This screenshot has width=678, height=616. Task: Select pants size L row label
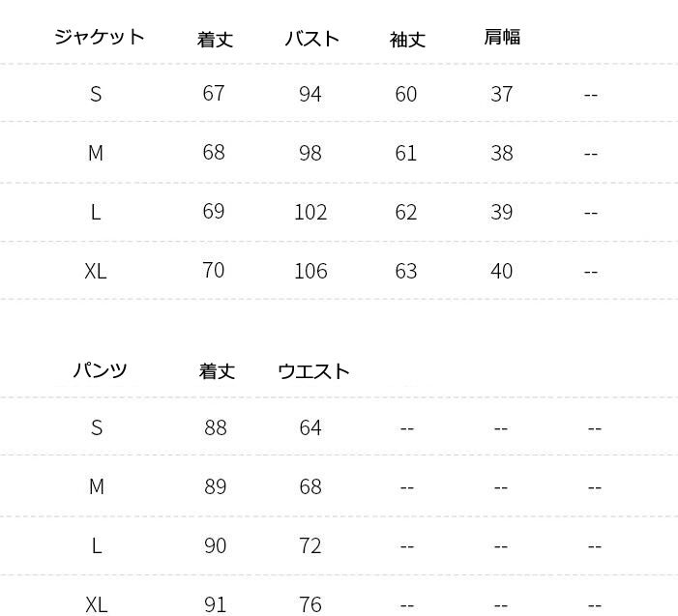pos(97,546)
